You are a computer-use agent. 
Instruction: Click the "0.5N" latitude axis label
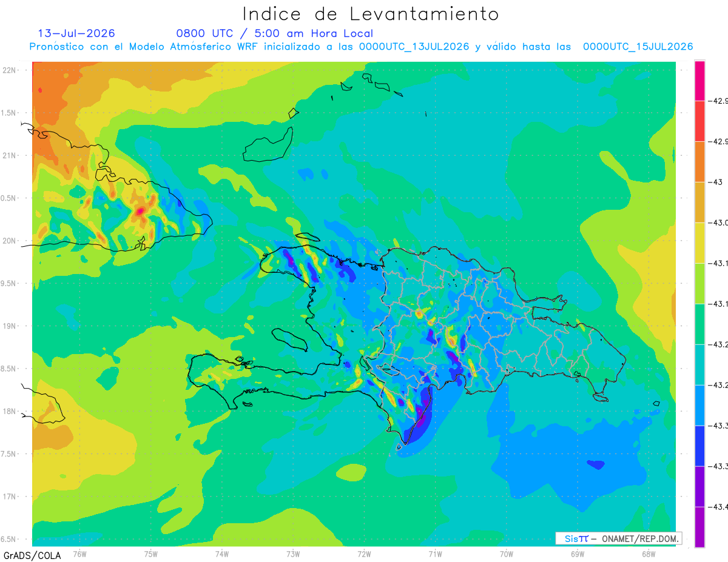[9, 198]
